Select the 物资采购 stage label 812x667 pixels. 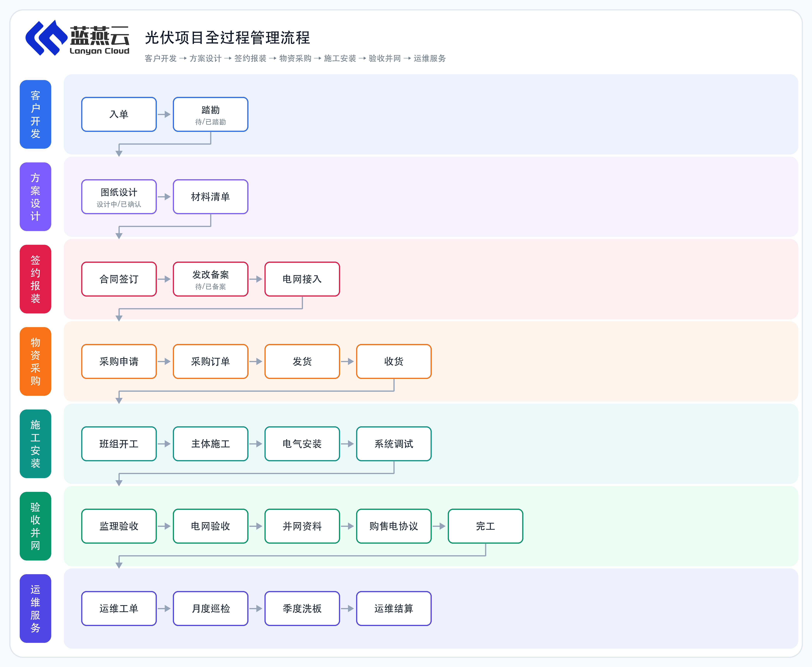coord(35,361)
